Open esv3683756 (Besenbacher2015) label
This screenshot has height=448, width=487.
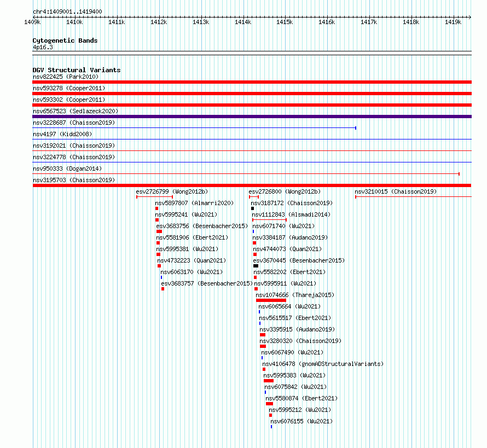pos(202,226)
